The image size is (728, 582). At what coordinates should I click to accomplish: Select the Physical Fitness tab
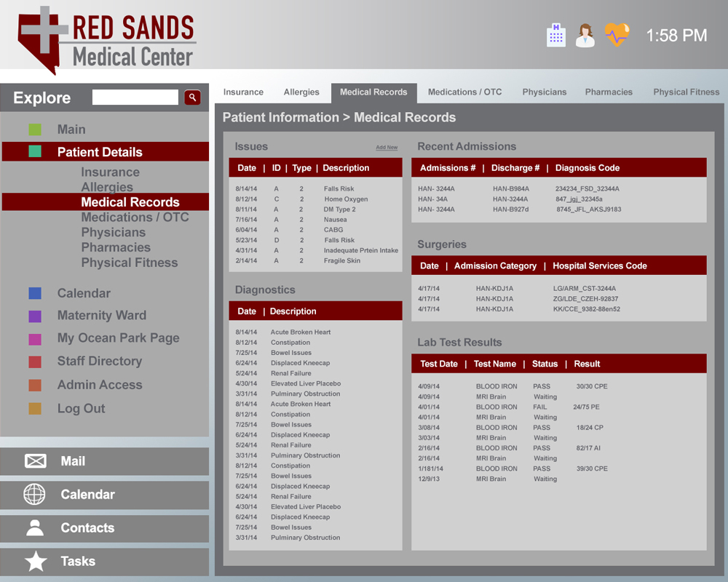(686, 92)
